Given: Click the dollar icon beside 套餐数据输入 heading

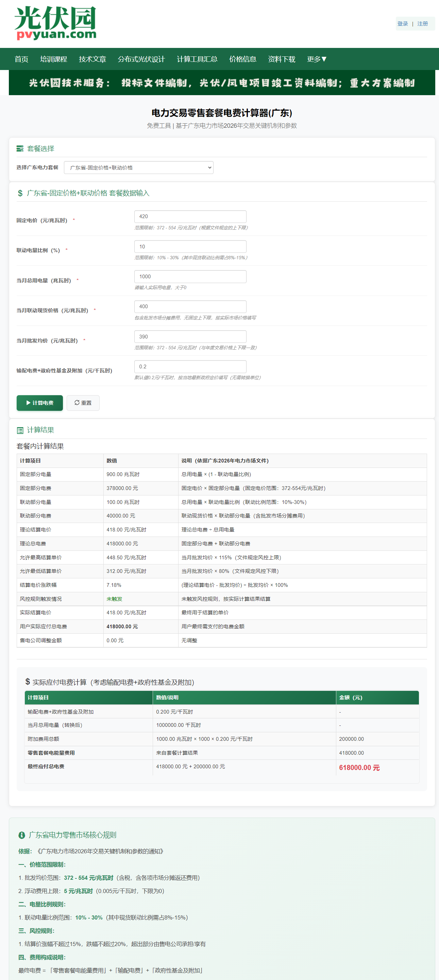Looking at the screenshot, I should 20,193.
